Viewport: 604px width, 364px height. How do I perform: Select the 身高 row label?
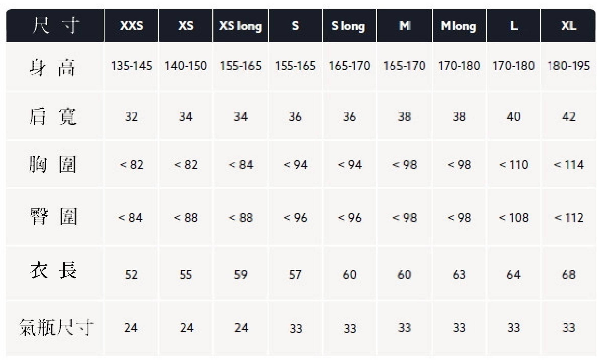pyautogui.click(x=53, y=67)
